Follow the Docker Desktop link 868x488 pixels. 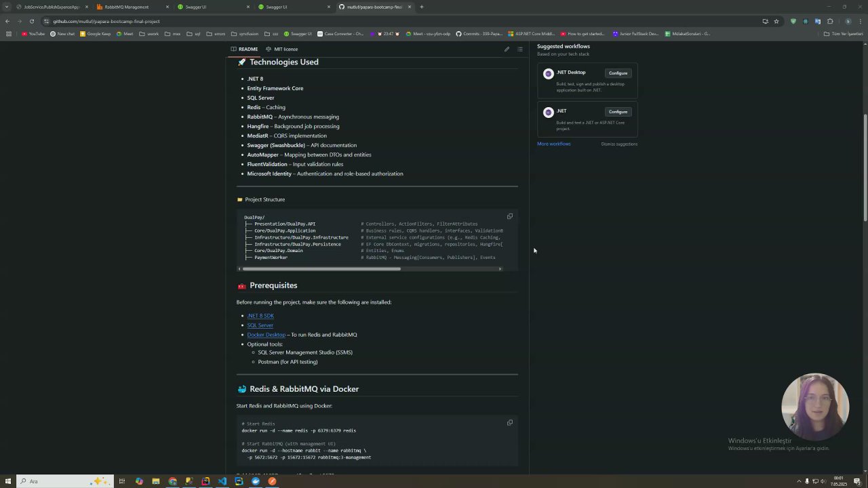(267, 335)
